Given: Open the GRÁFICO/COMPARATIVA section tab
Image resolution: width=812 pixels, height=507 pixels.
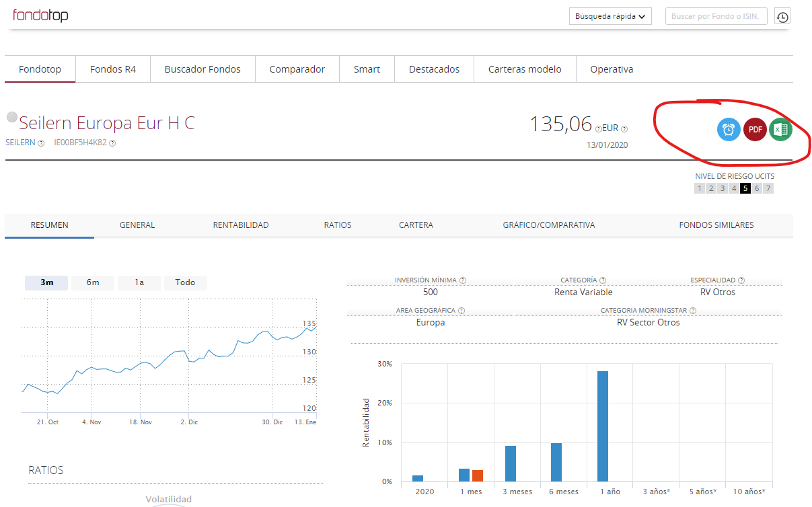Looking at the screenshot, I should click(549, 225).
